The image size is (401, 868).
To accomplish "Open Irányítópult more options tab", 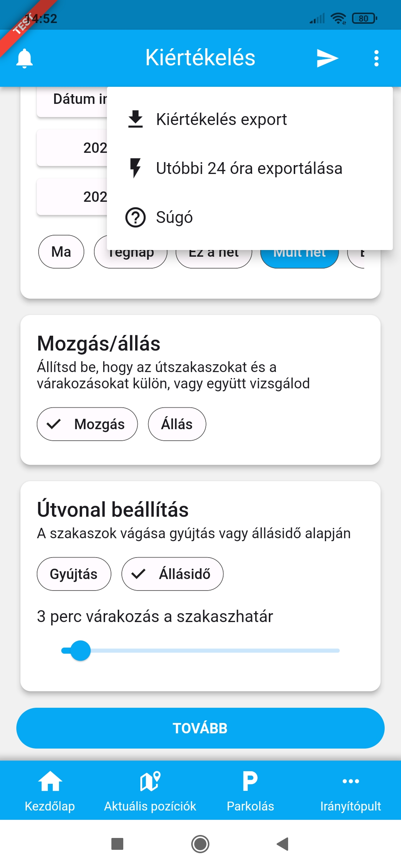I will pos(351,790).
